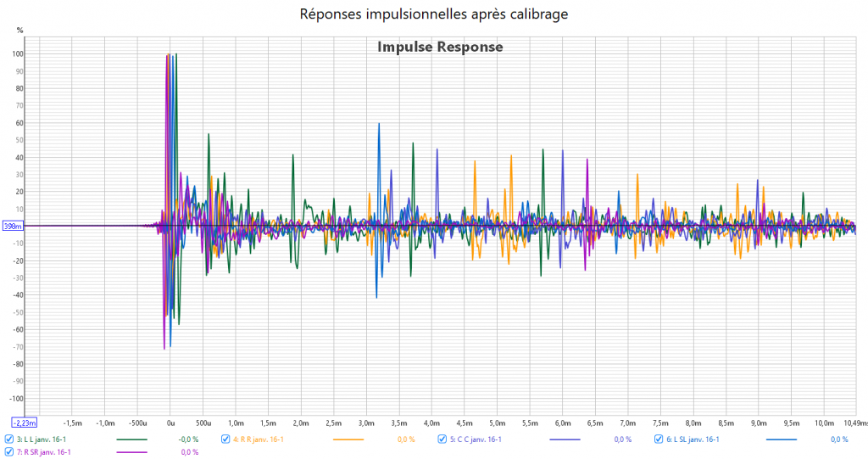Toggle the 7: R SR trace checkbox
868x459 pixels.
click(9, 452)
